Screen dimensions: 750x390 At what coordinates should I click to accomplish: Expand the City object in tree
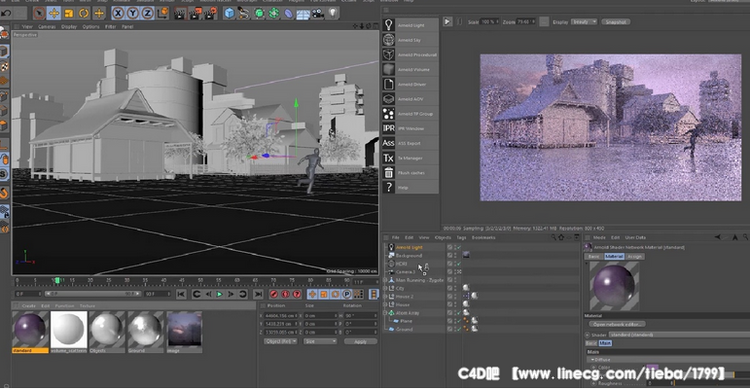coord(386,288)
